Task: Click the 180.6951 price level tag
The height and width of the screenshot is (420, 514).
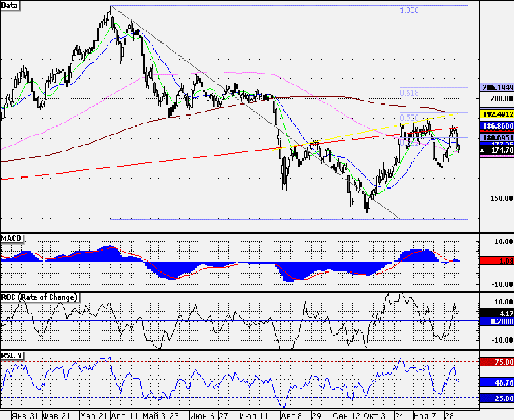Action: coord(497,138)
